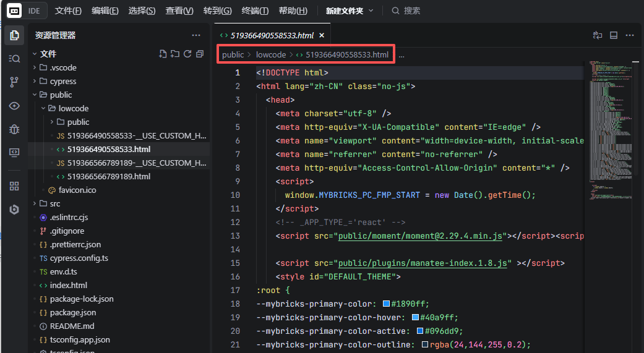Refresh the file explorer tree

(x=187, y=54)
